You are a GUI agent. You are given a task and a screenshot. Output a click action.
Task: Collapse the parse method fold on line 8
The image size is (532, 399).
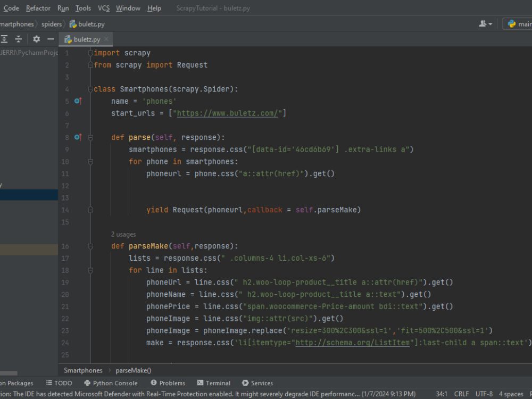click(90, 137)
